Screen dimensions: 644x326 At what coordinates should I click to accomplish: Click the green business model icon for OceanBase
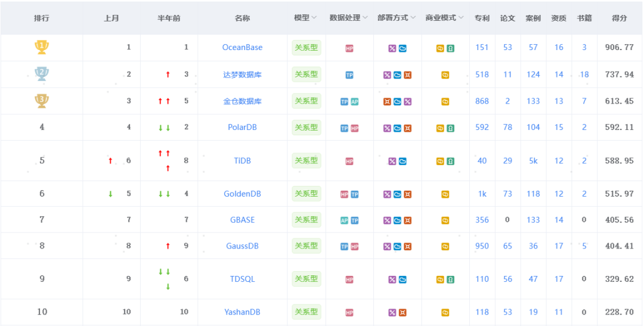450,48
